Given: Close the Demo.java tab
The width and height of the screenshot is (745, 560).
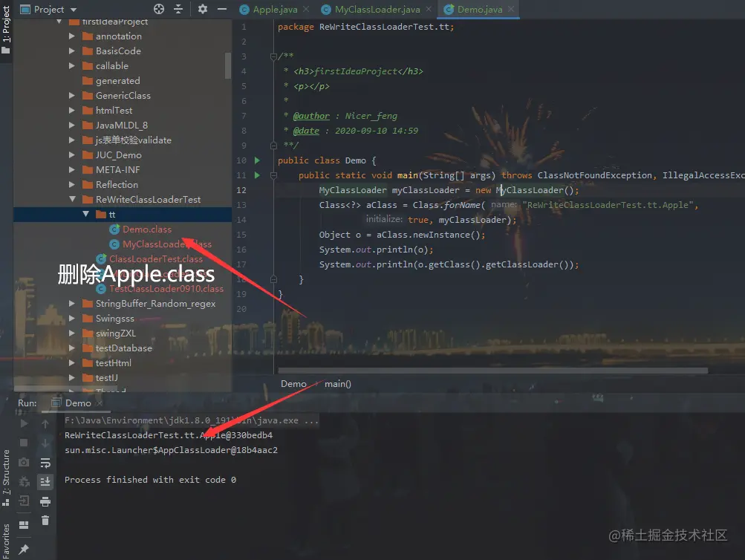Looking at the screenshot, I should 511,9.
